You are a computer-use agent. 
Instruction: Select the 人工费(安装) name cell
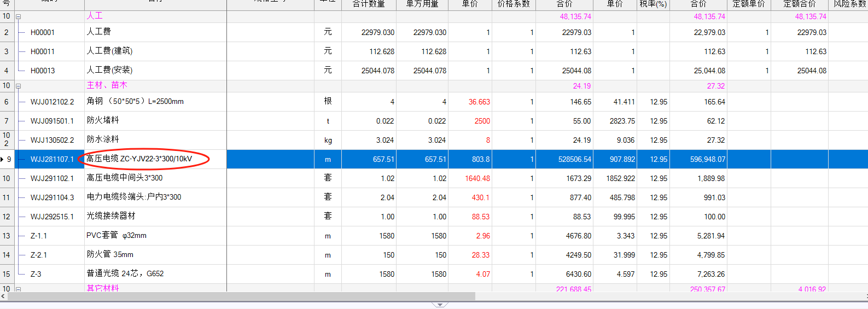pyautogui.click(x=109, y=70)
